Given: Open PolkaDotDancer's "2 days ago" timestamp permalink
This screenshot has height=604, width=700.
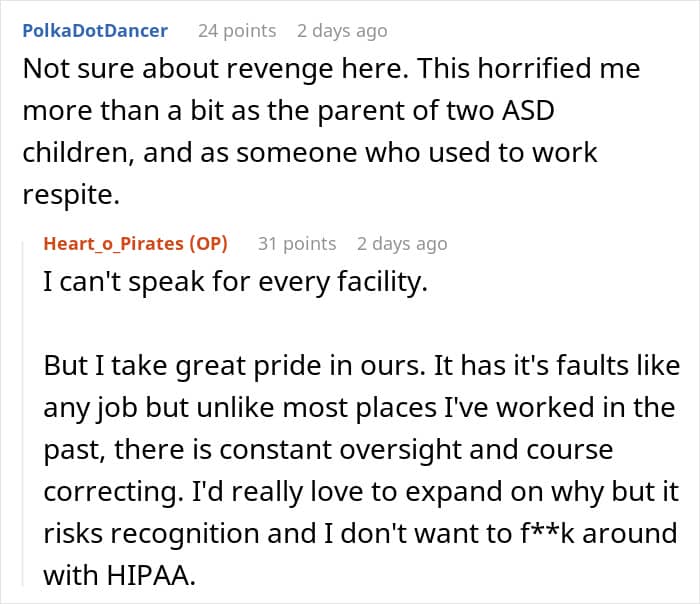Looking at the screenshot, I should pos(341,31).
